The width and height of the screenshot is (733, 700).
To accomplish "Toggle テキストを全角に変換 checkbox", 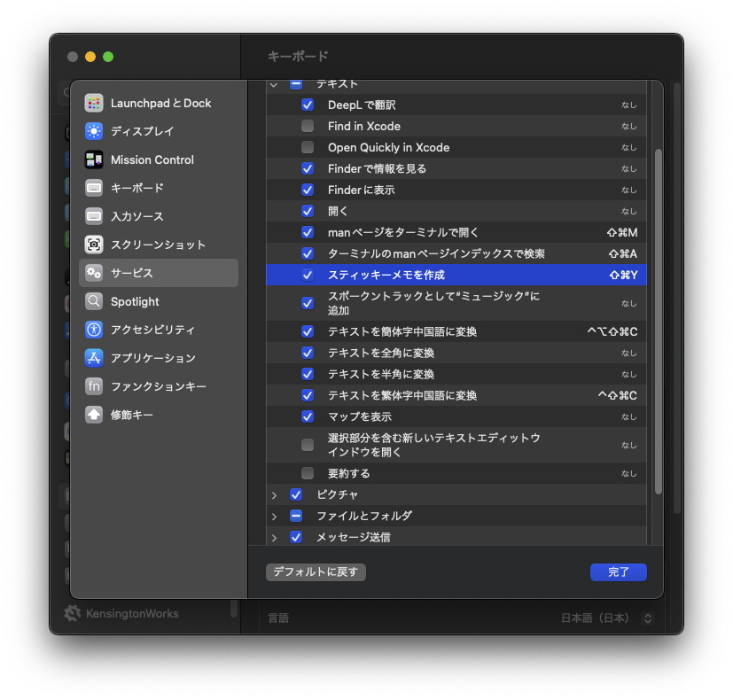I will [308, 353].
